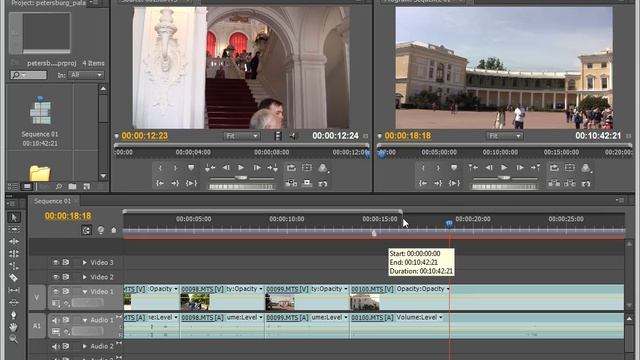Open Opacity dropdown on 00098.MTS video clip
The width and height of the screenshot is (640, 360).
pyautogui.click(x=261, y=289)
